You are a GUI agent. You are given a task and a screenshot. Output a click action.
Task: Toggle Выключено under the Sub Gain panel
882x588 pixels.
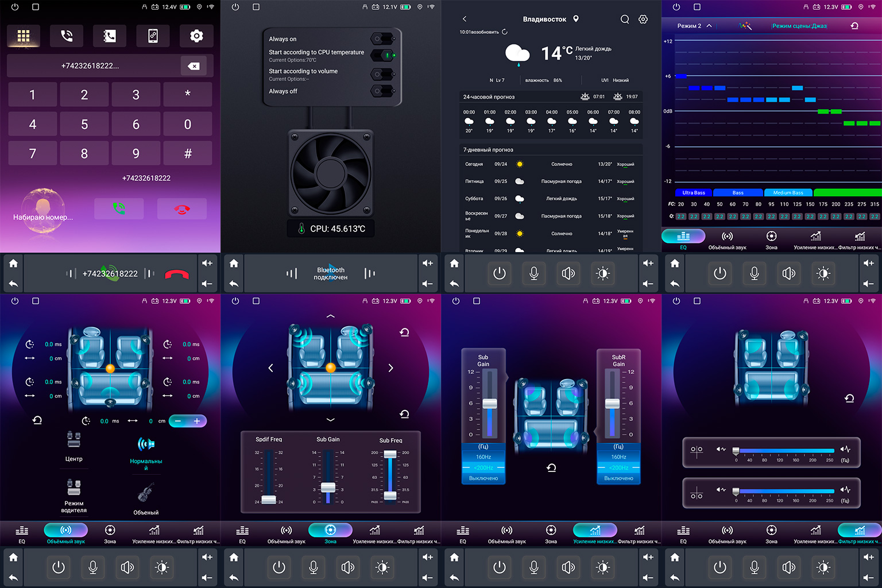[483, 478]
